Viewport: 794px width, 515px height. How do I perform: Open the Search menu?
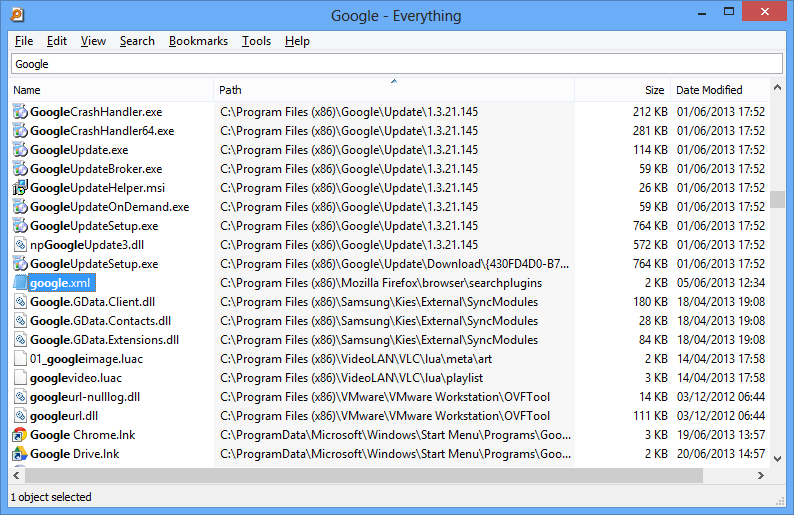pos(137,41)
